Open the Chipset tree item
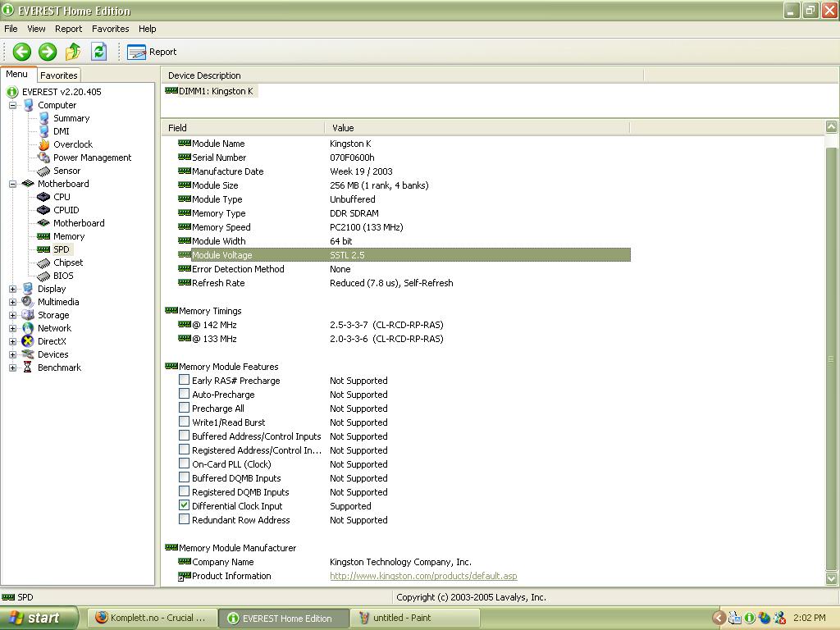The width and height of the screenshot is (840, 630). [68, 262]
